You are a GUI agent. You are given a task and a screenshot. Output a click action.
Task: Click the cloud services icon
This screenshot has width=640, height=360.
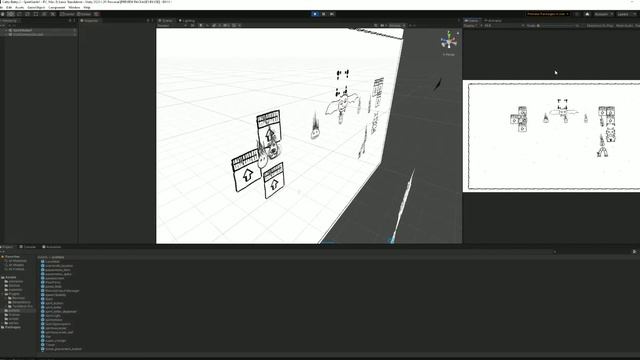pyautogui.click(x=587, y=14)
